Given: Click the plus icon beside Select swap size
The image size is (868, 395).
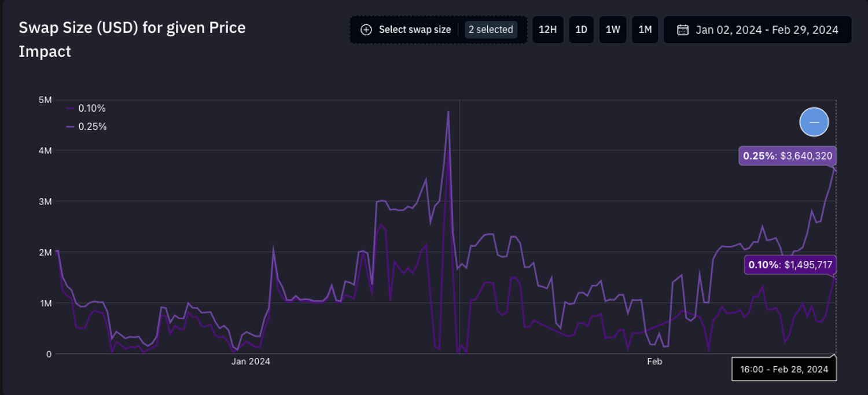Looking at the screenshot, I should coord(366,29).
